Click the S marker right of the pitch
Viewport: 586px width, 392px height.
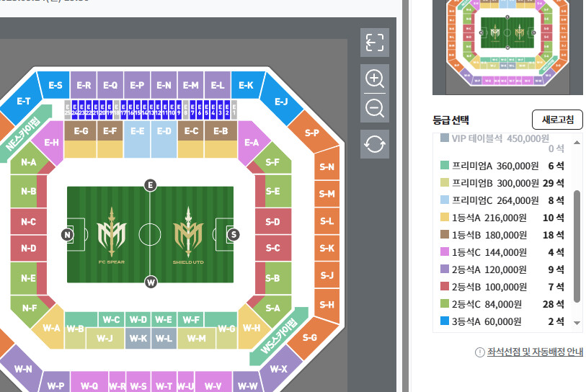(x=233, y=234)
